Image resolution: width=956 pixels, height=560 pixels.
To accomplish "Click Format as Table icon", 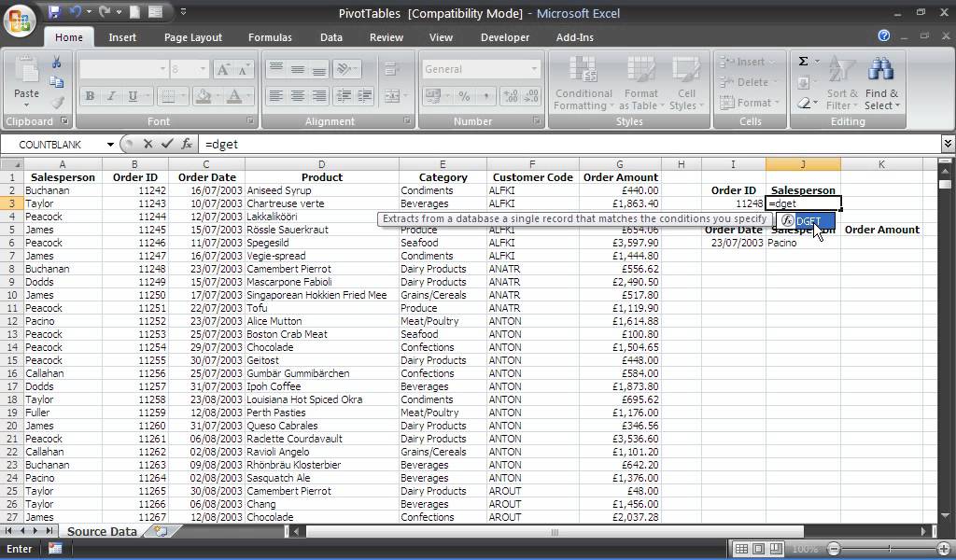I will (640, 70).
